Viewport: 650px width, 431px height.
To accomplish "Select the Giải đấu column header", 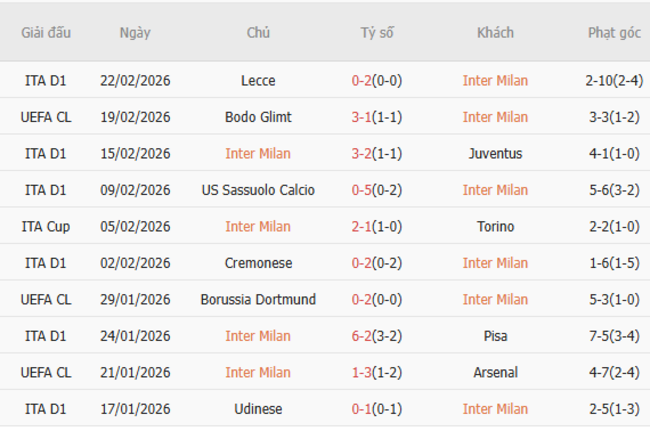I will 46,33.
